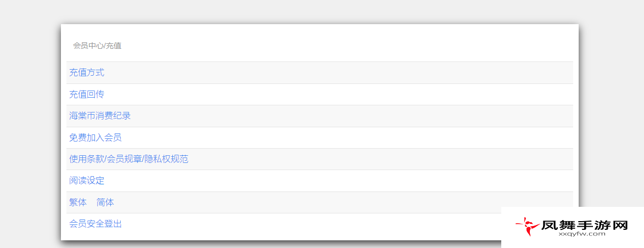The width and height of the screenshot is (644, 248).
Task: Click 充值 in the breadcrumb heading
Action: tap(114, 46)
